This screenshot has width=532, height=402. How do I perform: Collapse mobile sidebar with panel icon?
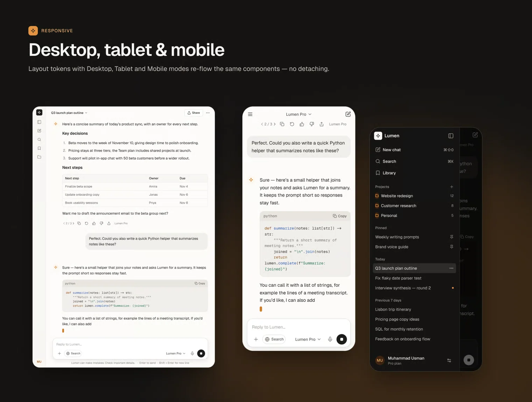click(451, 136)
